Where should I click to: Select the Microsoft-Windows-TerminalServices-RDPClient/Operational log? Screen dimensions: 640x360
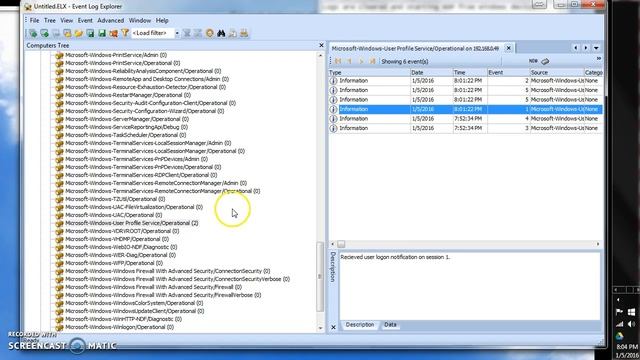[x=141, y=175]
